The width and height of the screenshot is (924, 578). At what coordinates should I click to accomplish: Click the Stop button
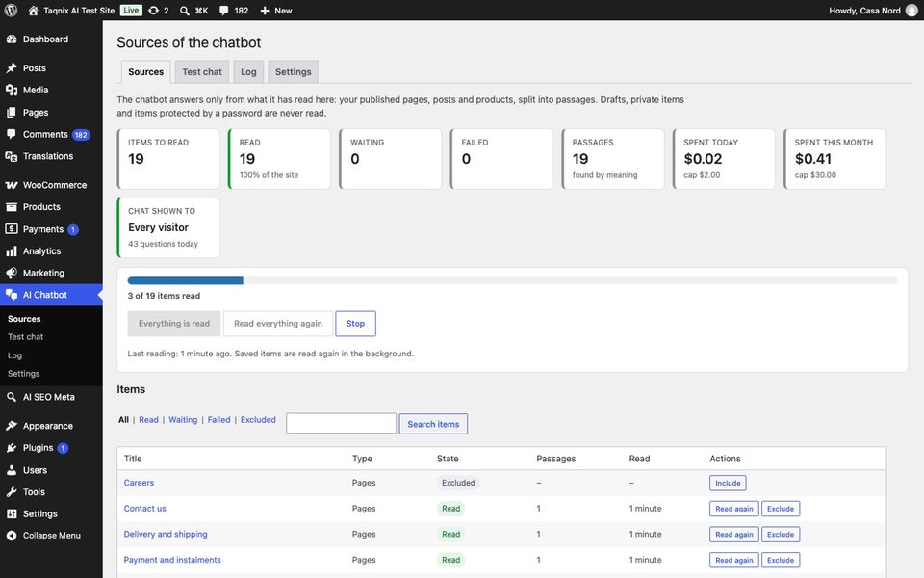[355, 324]
